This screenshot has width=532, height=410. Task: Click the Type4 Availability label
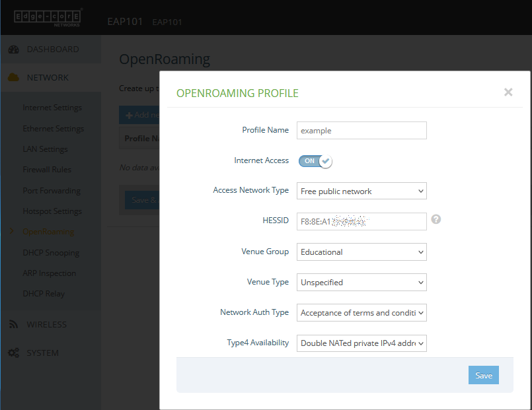pyautogui.click(x=258, y=343)
